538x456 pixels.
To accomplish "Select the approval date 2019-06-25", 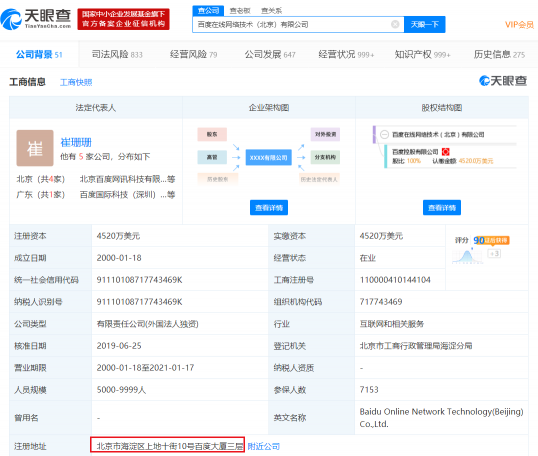I will 119,346.
